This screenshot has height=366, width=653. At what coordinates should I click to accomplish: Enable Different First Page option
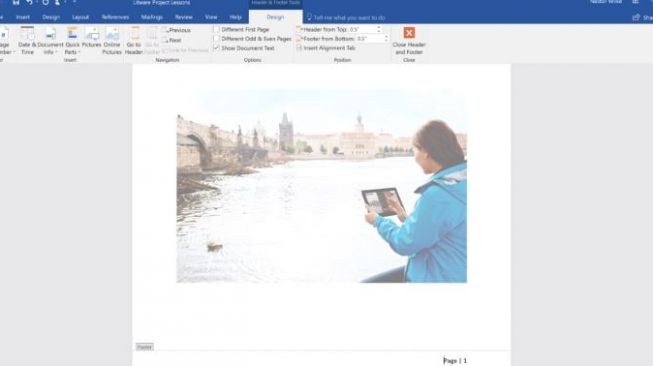(242, 30)
